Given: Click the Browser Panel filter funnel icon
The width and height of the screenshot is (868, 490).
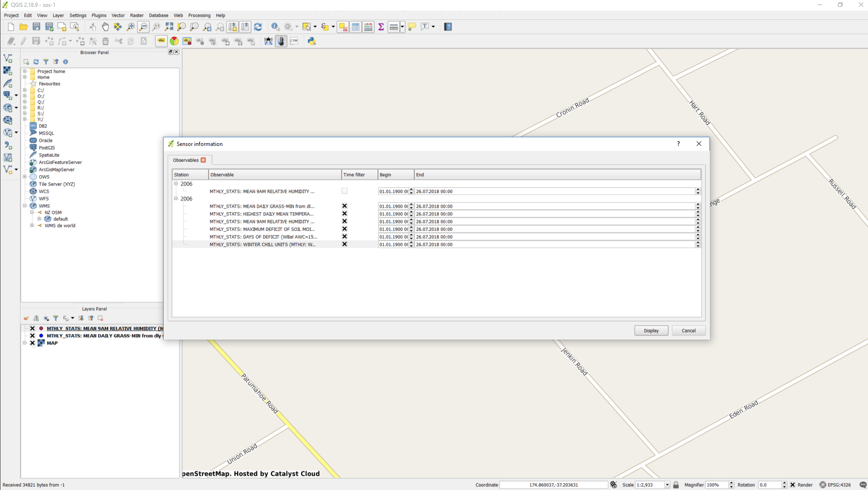Looking at the screenshot, I should (46, 61).
